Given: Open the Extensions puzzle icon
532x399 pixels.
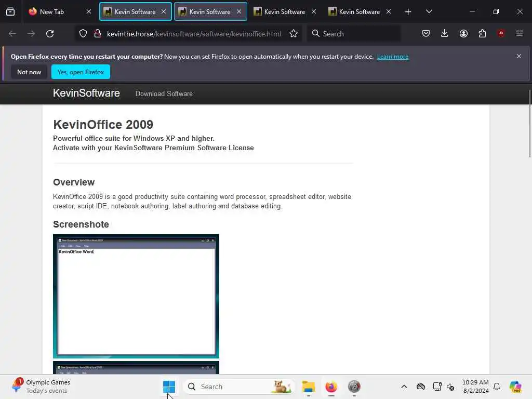Looking at the screenshot, I should point(482,33).
